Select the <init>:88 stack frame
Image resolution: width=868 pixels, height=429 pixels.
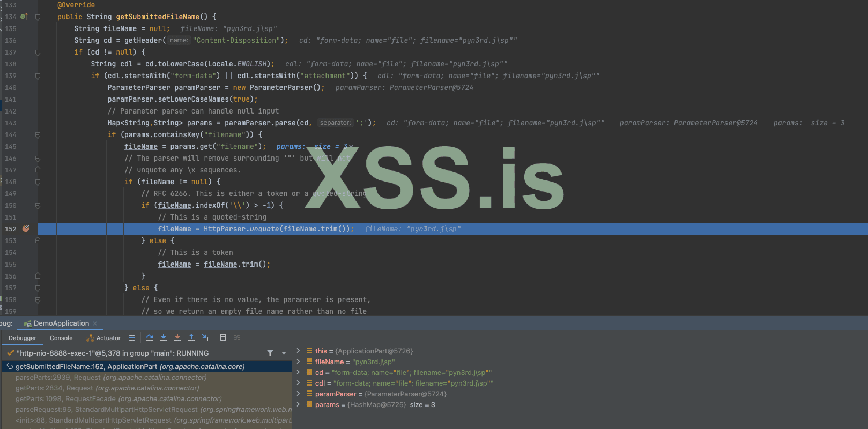(146, 420)
